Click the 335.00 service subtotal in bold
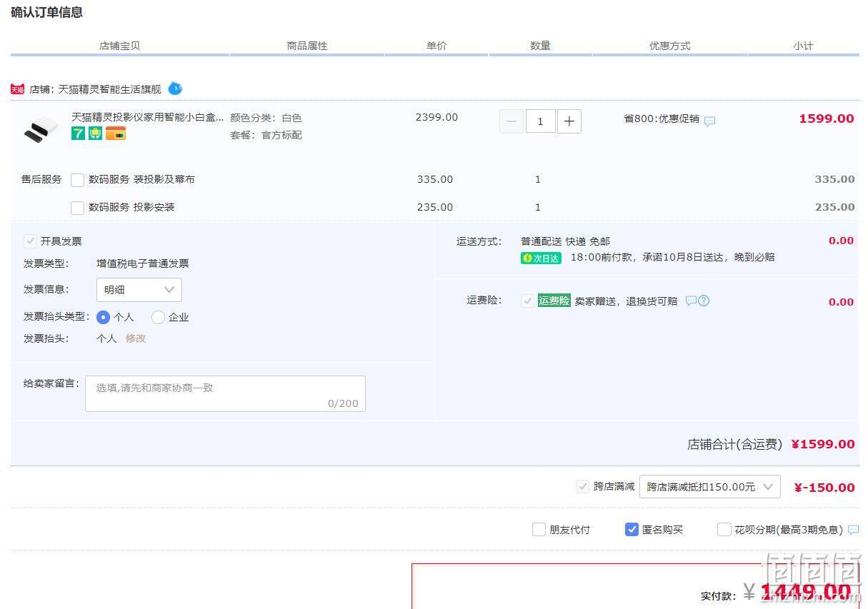Image resolution: width=868 pixels, height=609 pixels. tap(834, 179)
